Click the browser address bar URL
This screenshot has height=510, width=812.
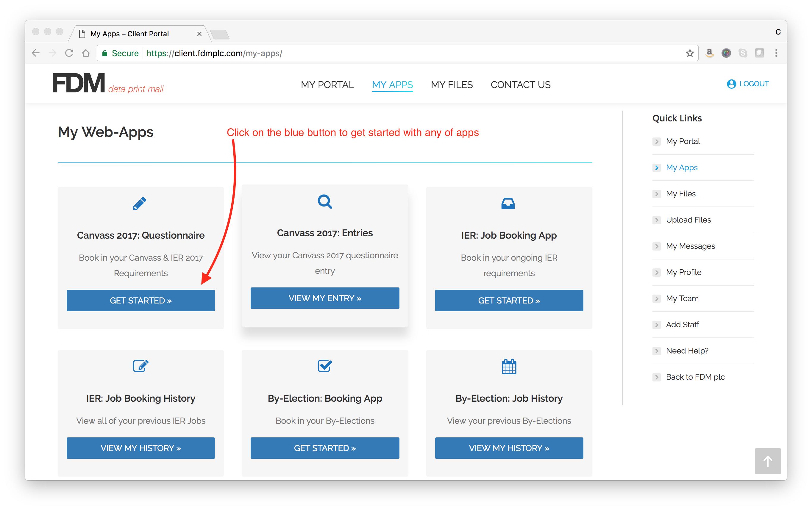click(x=215, y=53)
